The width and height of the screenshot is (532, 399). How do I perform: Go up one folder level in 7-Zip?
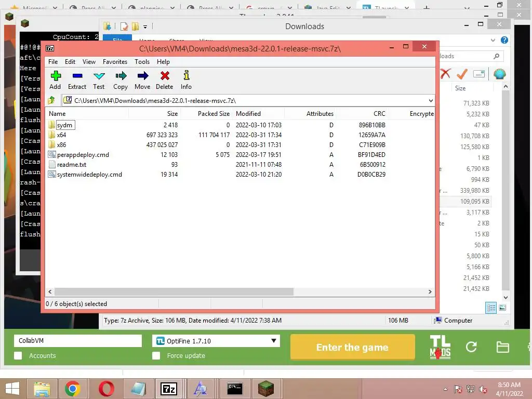point(51,100)
